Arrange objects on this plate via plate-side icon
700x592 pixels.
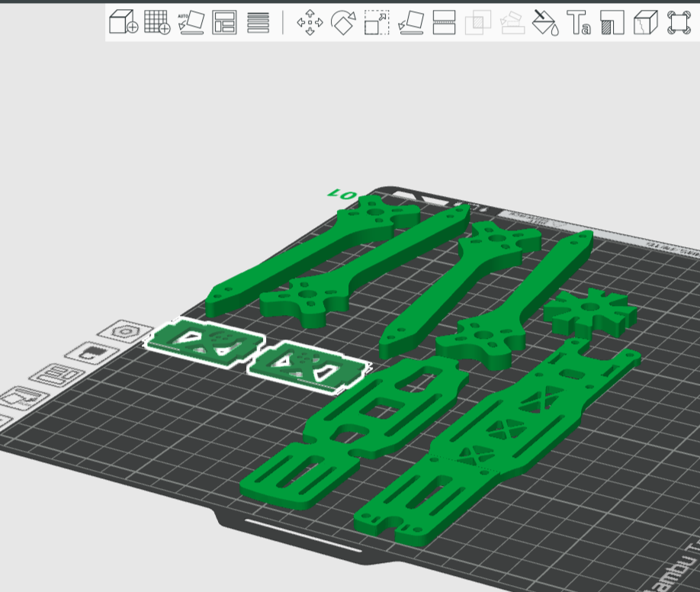tap(57, 375)
